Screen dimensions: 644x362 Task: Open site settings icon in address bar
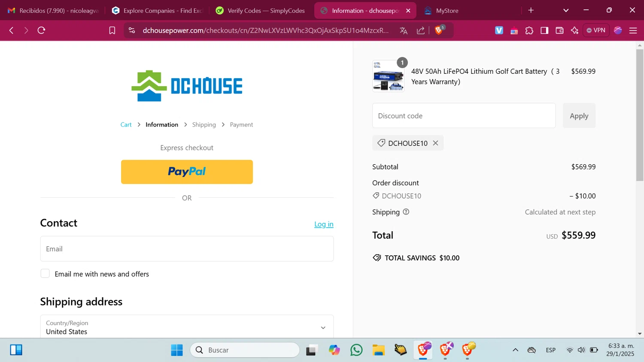point(132,30)
